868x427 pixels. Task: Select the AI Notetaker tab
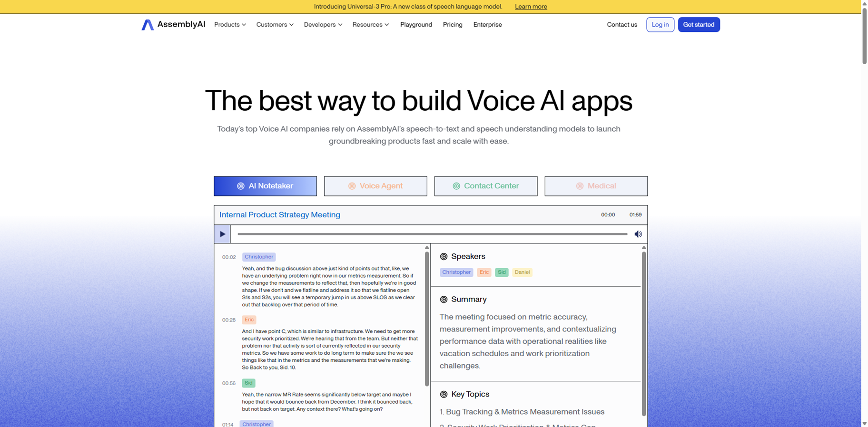coord(265,186)
